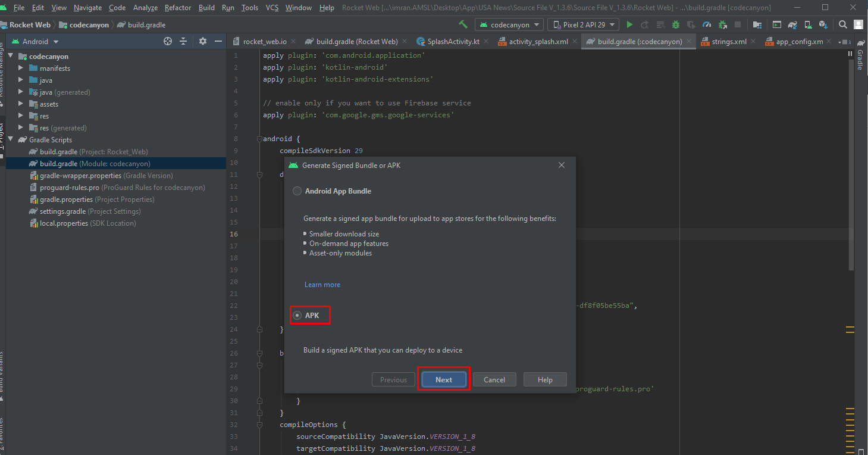The width and height of the screenshot is (868, 455).
Task: Open gradle.properties in the project tree
Action: coord(66,200)
